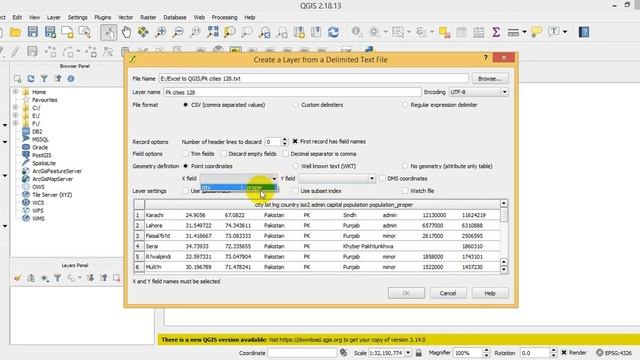Open project via the folder icon
Viewport: 640px width, 360px height.
(x=15, y=32)
